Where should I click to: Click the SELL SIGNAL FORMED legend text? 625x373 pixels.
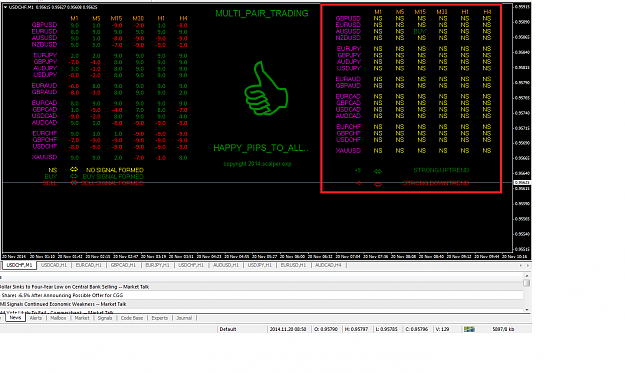(x=112, y=183)
